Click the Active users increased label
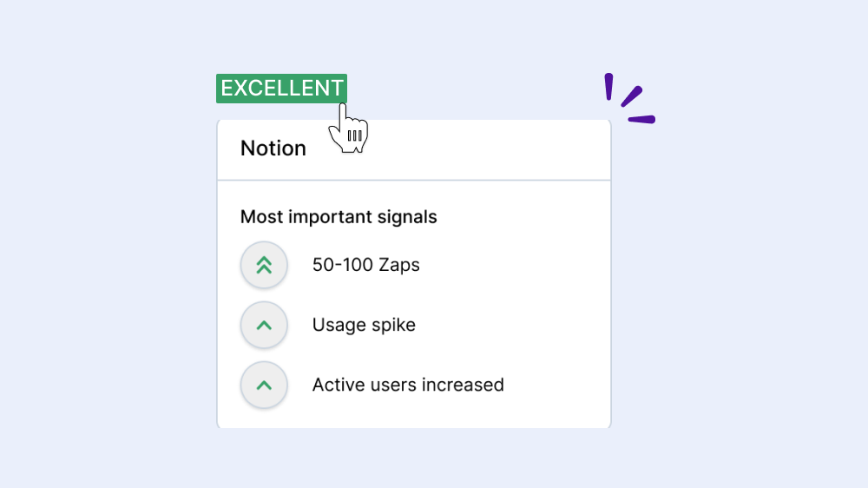Image resolution: width=868 pixels, height=488 pixels. click(x=408, y=385)
